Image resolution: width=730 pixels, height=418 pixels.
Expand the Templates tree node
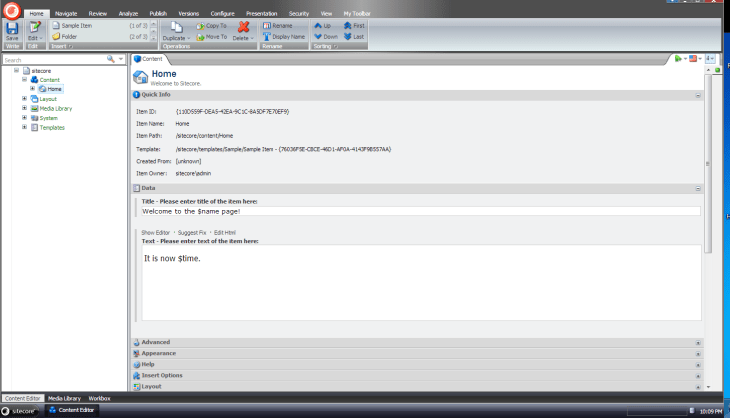tap(25, 127)
